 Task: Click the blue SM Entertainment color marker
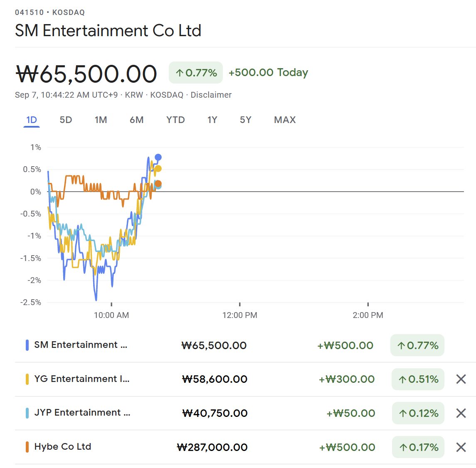coord(27,345)
